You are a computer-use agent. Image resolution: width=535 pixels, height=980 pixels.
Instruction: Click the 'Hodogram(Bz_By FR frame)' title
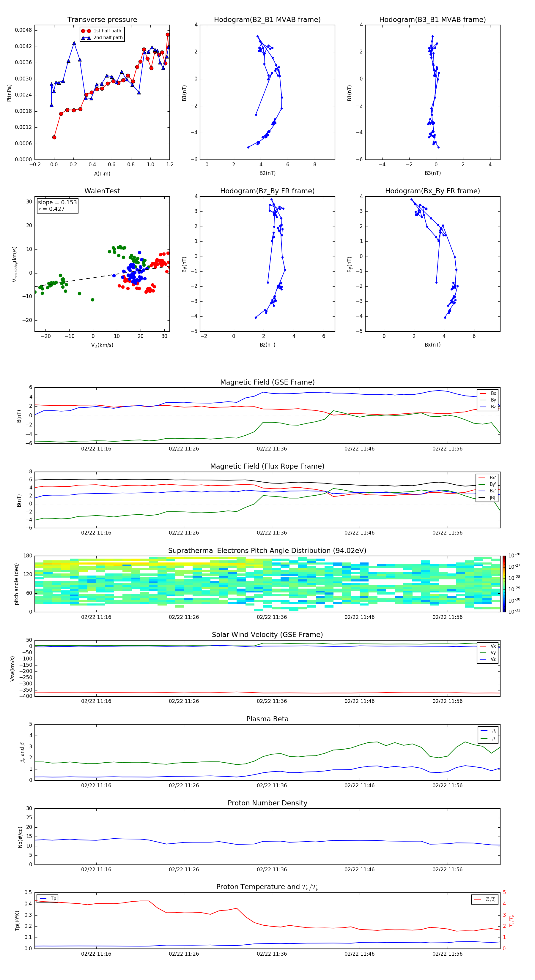267,191
